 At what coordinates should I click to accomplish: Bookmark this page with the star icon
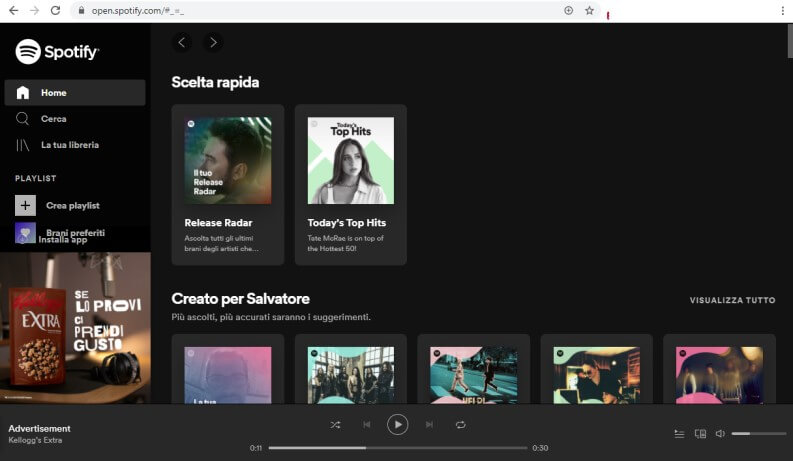click(x=589, y=11)
